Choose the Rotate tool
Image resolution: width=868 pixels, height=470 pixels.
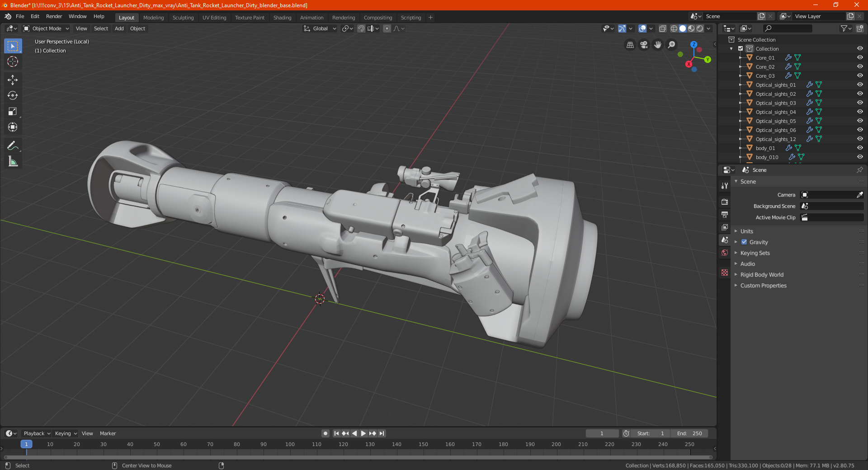[x=13, y=96]
